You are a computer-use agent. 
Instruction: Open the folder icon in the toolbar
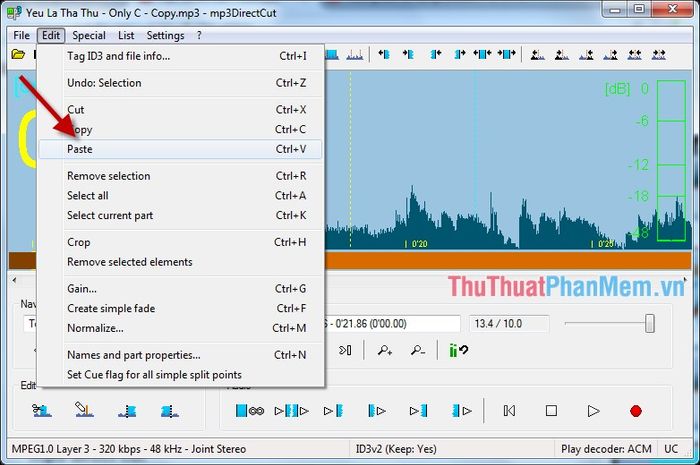click(18, 54)
